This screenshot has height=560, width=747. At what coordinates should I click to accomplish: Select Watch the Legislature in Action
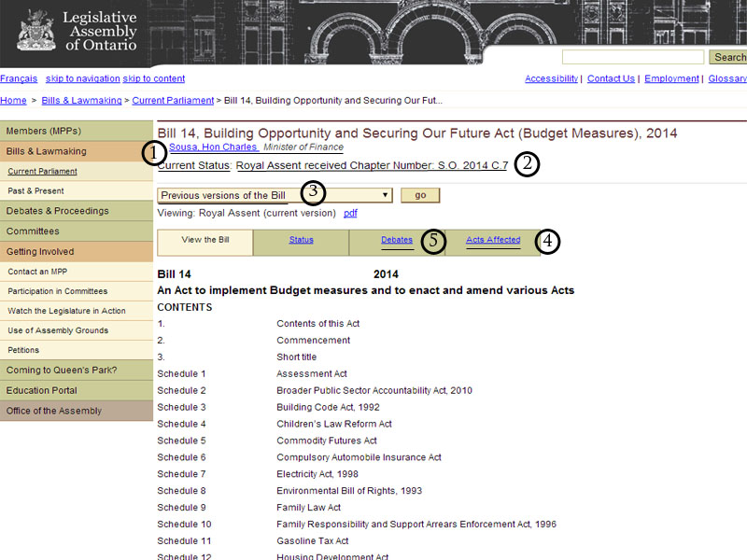(77, 311)
